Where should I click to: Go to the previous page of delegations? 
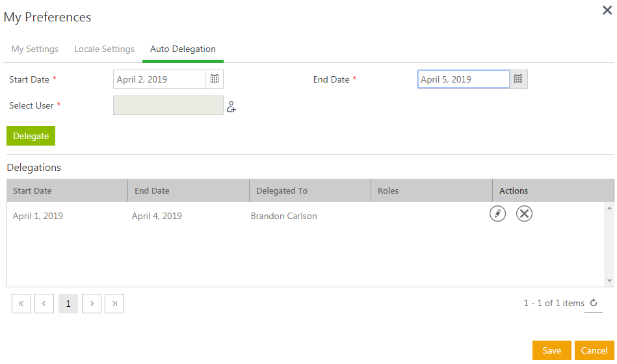[44, 304]
